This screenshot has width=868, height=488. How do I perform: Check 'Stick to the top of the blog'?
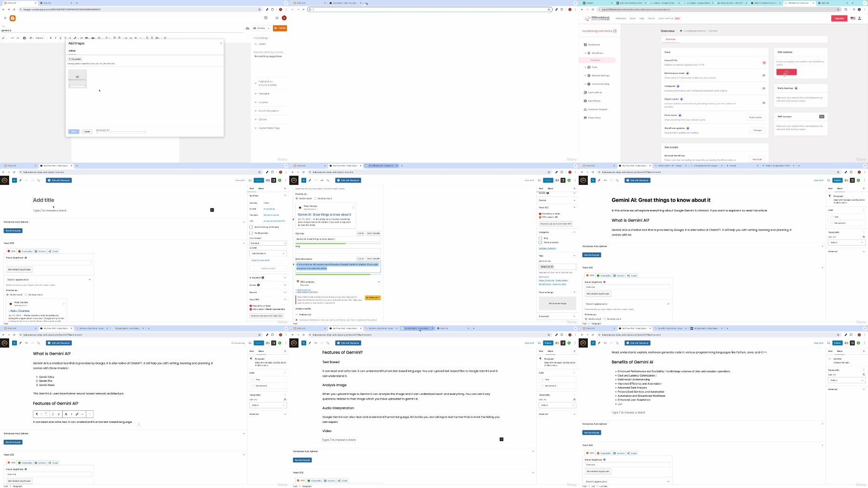[251, 227]
